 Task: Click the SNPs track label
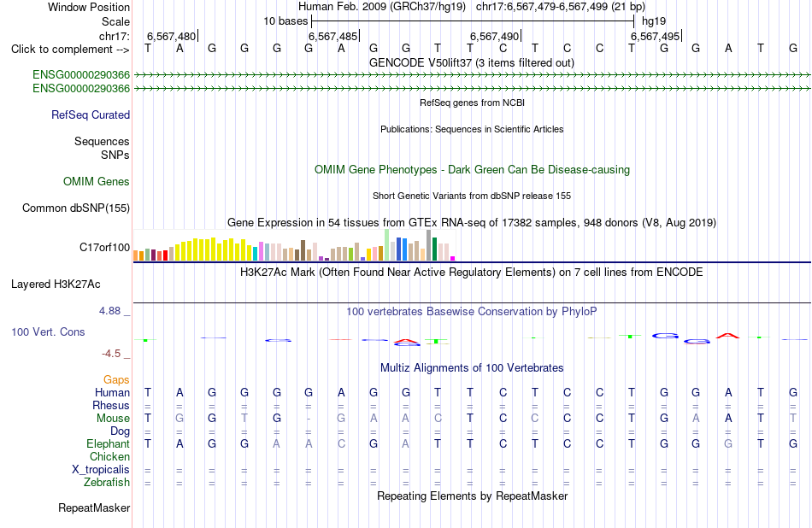tap(115, 155)
